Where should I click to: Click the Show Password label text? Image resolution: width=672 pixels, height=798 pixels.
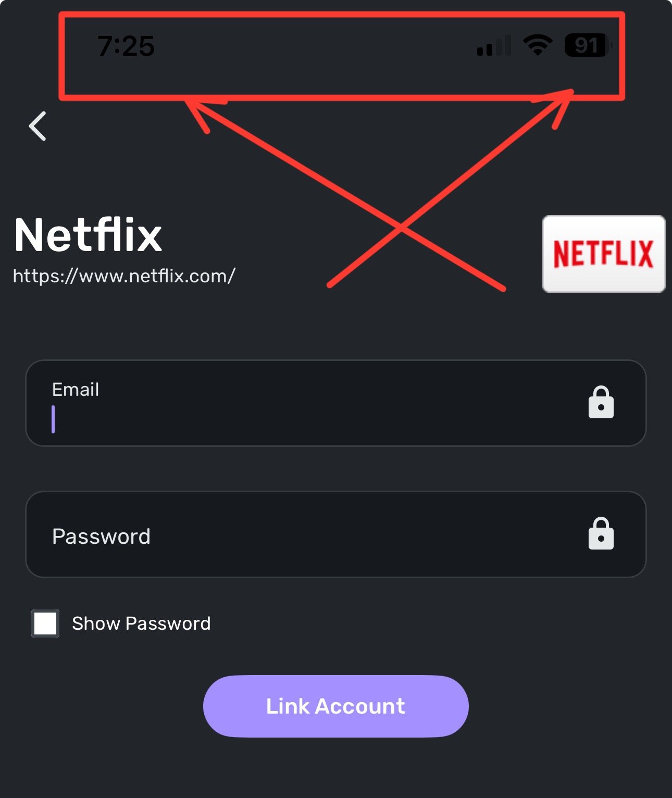141,624
